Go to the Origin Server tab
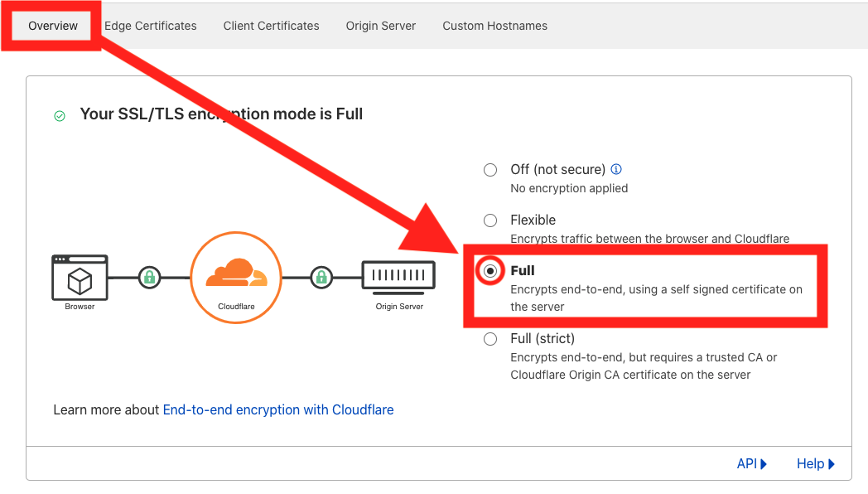This screenshot has width=868, height=494. pyautogui.click(x=381, y=26)
